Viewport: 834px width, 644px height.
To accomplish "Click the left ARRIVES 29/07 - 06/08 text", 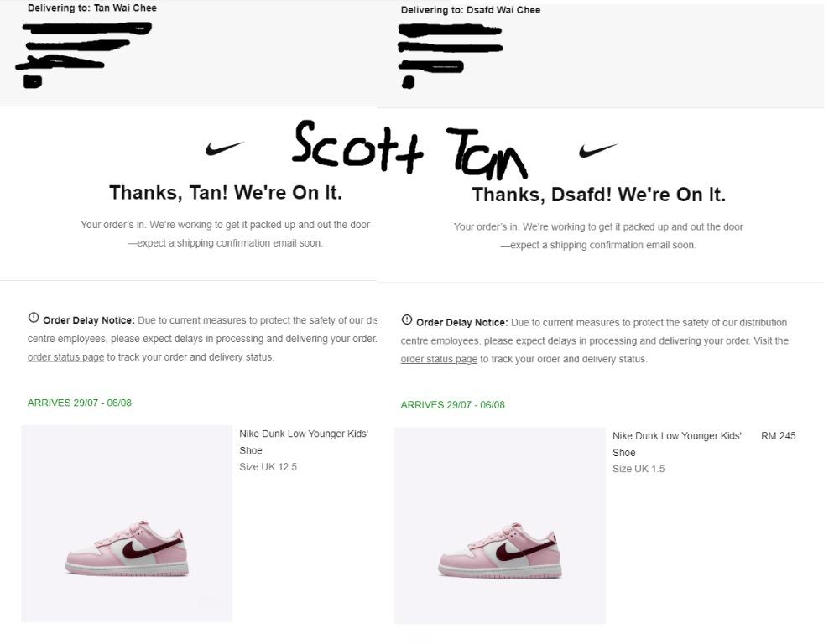I will (x=80, y=402).
